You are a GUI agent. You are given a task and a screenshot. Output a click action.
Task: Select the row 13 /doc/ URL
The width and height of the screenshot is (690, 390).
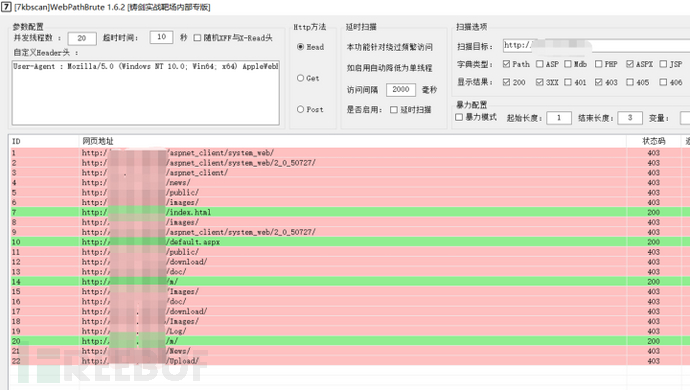pos(134,272)
